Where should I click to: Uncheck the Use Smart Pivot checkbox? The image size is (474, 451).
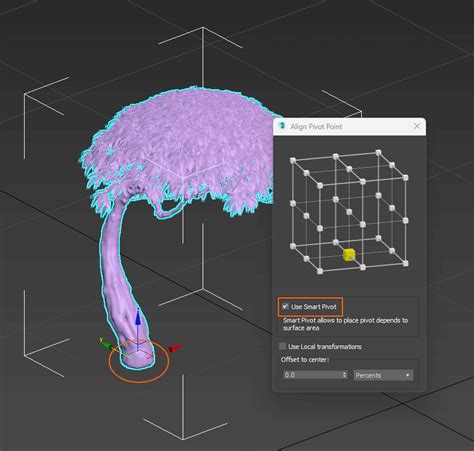285,306
